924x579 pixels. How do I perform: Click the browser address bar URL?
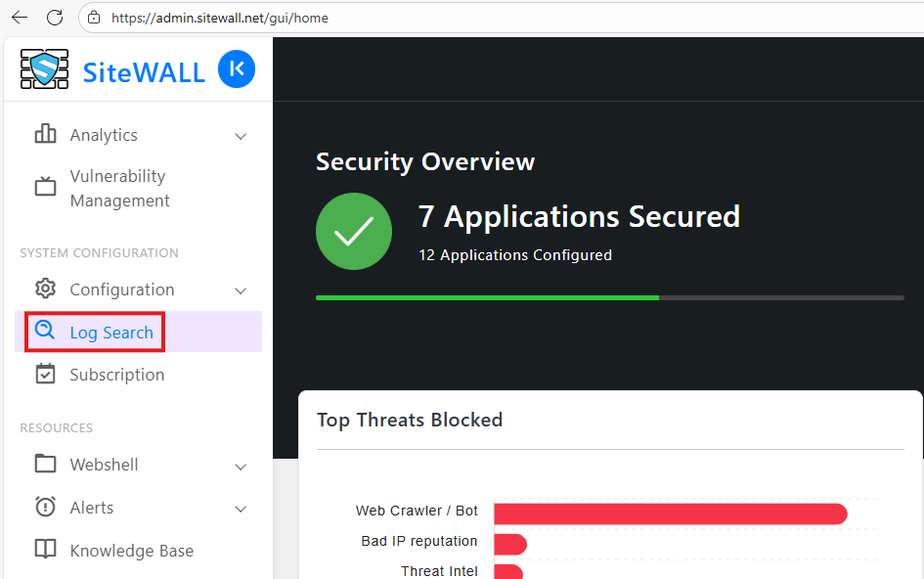point(219,18)
